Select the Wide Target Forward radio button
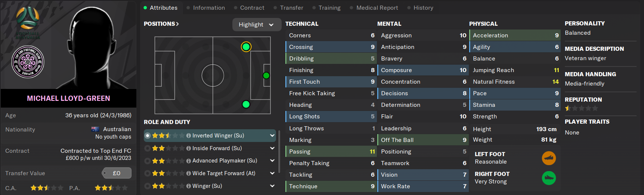The height and width of the screenshot is (195, 644). click(x=148, y=173)
